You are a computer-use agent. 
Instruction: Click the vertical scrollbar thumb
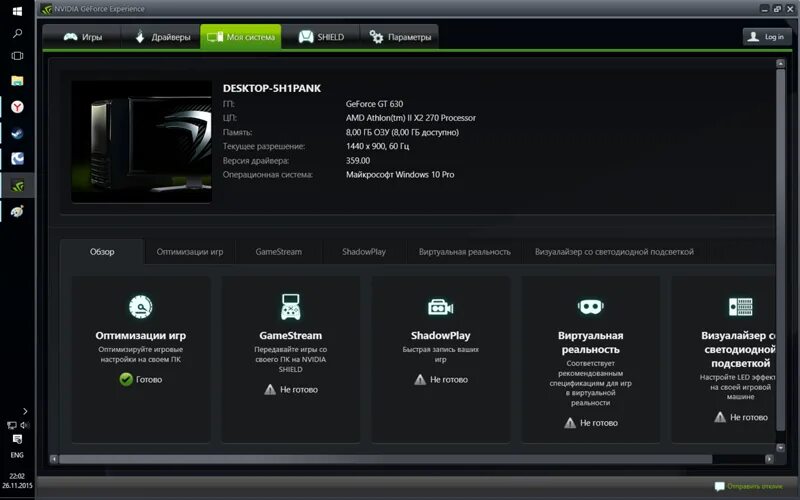pos(780,250)
